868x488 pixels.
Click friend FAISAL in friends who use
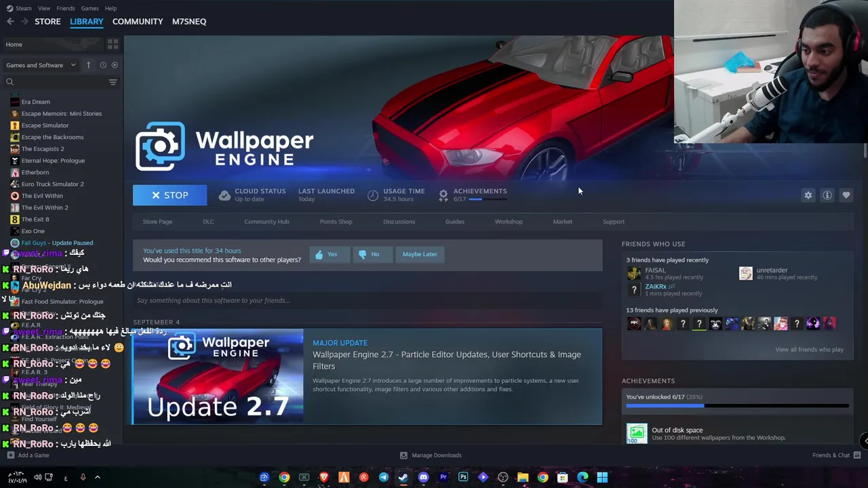point(655,270)
